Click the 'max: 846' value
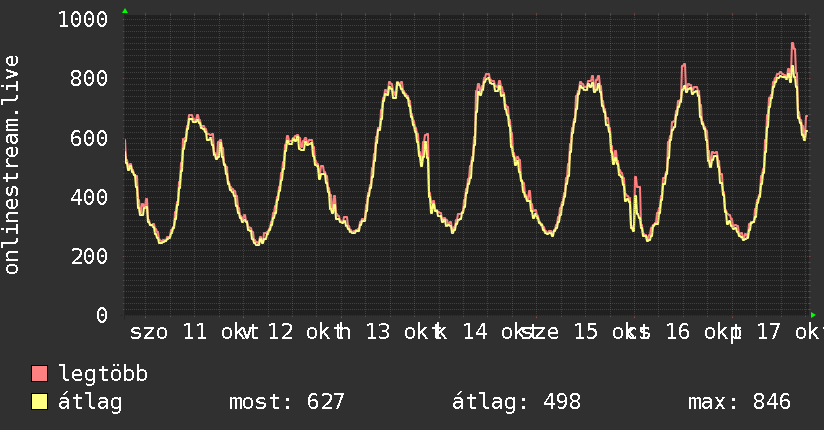Viewport: 824px width, 430px height. (x=739, y=402)
